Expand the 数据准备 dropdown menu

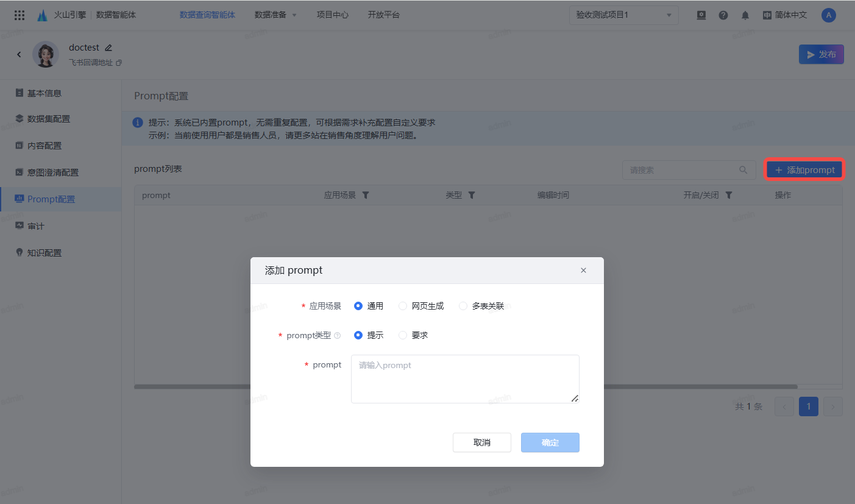coord(275,15)
